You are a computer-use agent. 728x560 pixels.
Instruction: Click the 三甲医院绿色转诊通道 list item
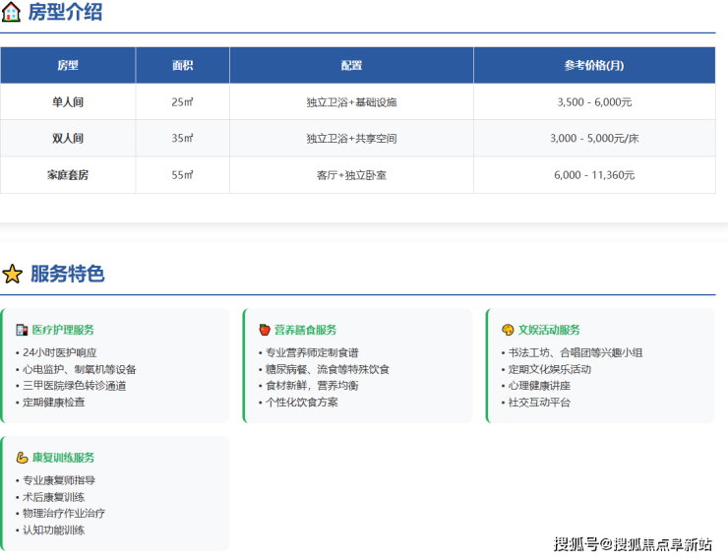tap(74, 386)
